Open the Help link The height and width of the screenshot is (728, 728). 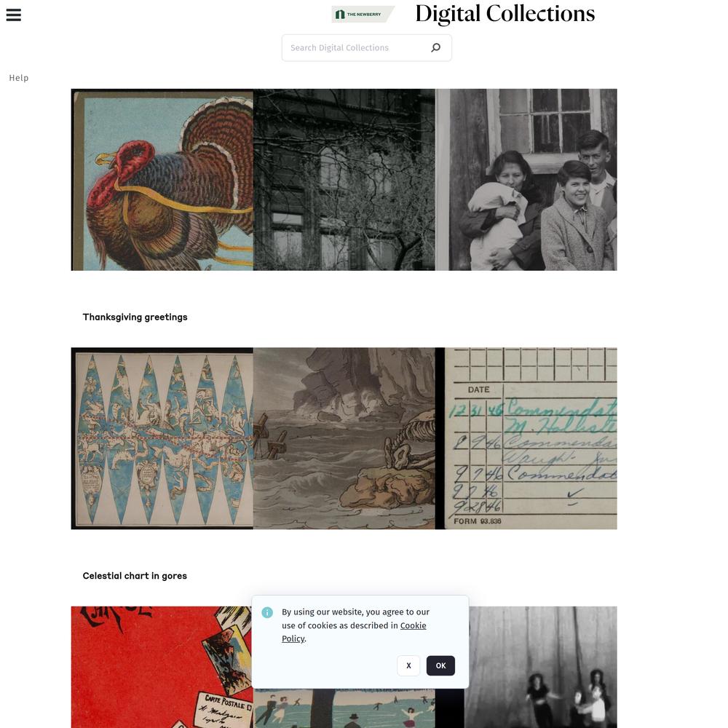point(19,78)
